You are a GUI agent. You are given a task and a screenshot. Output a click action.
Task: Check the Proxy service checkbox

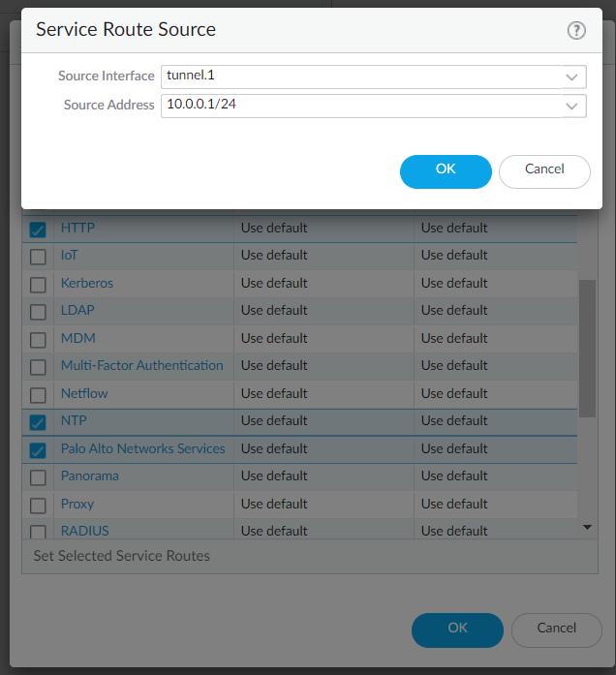[x=38, y=506]
